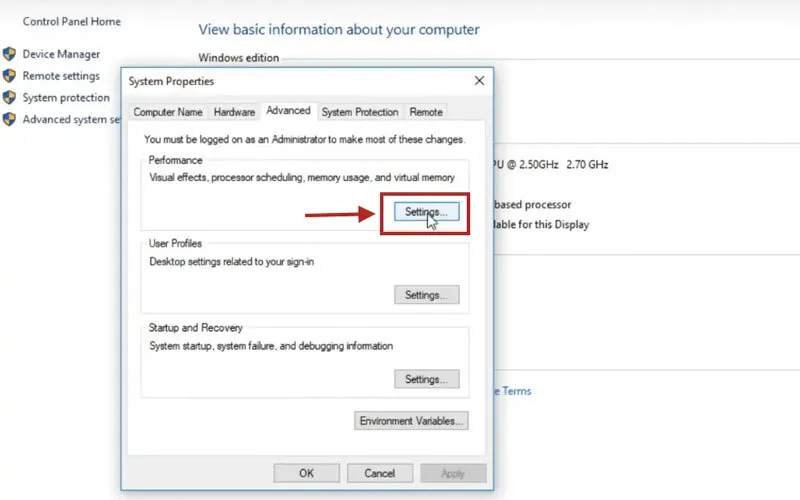Close the System Properties dialog
The height and width of the screenshot is (500, 800).
(x=479, y=81)
